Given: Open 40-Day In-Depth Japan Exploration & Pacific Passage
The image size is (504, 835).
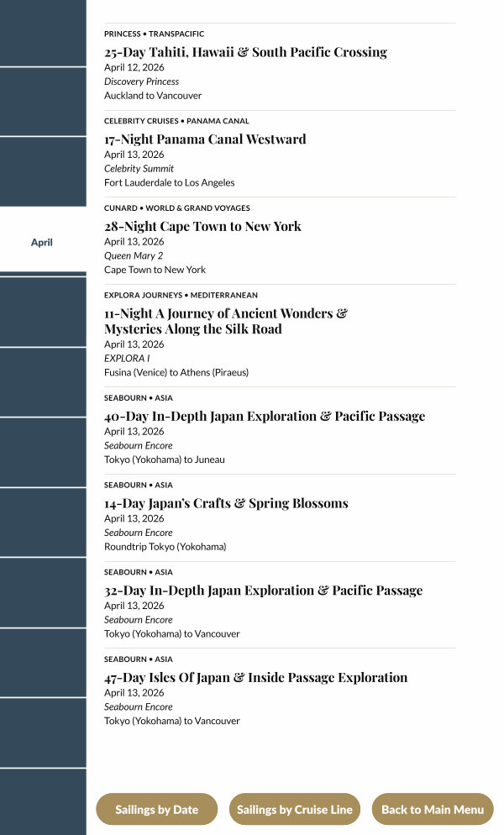Looking at the screenshot, I should point(265,417).
